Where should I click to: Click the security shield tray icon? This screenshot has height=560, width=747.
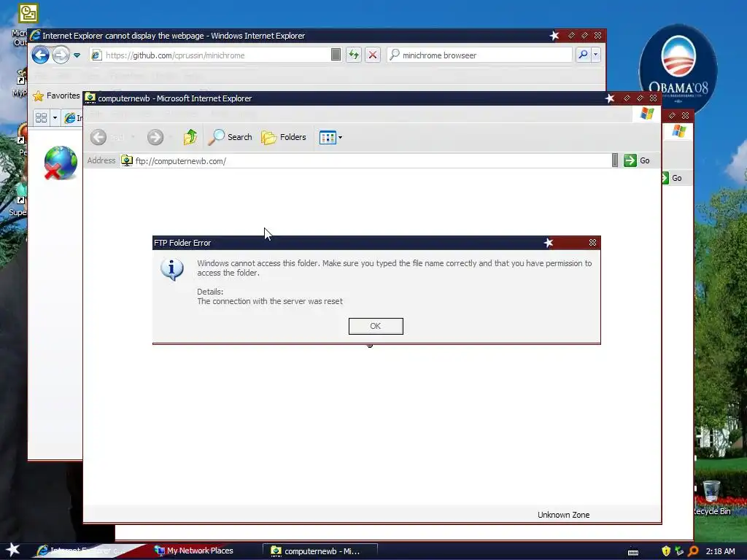666,551
